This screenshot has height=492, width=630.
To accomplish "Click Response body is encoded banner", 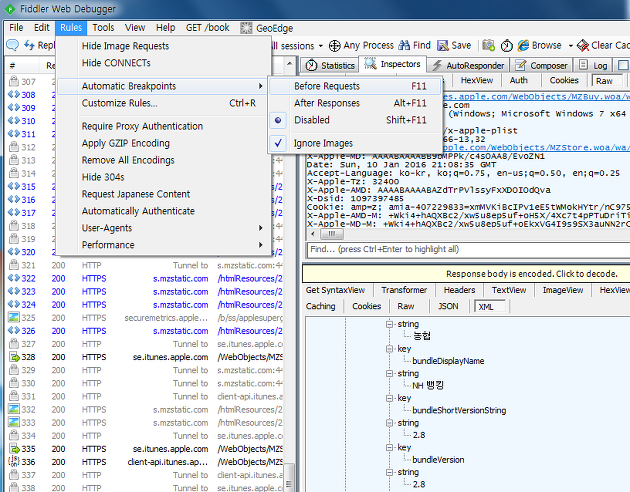I will click(x=466, y=274).
